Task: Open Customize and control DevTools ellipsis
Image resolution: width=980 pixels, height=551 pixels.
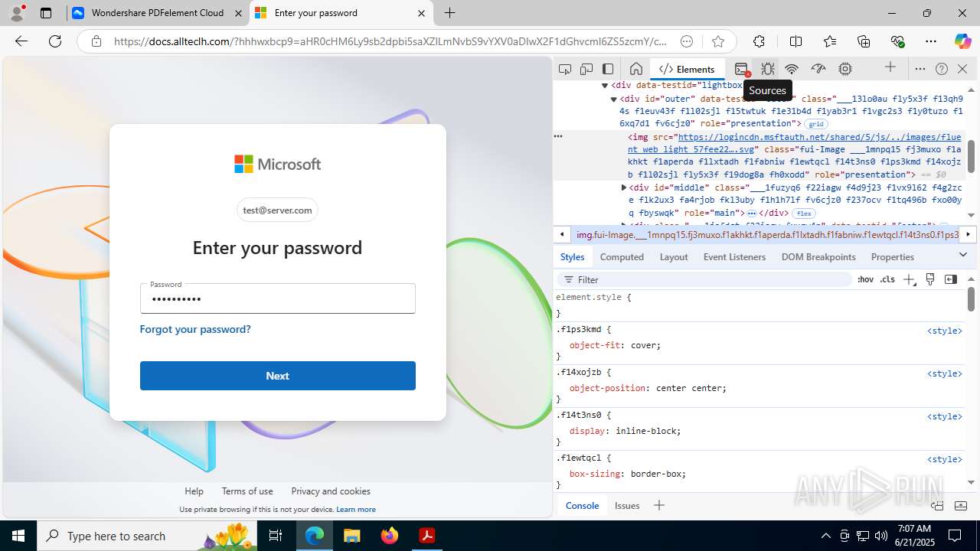Action: (x=920, y=69)
